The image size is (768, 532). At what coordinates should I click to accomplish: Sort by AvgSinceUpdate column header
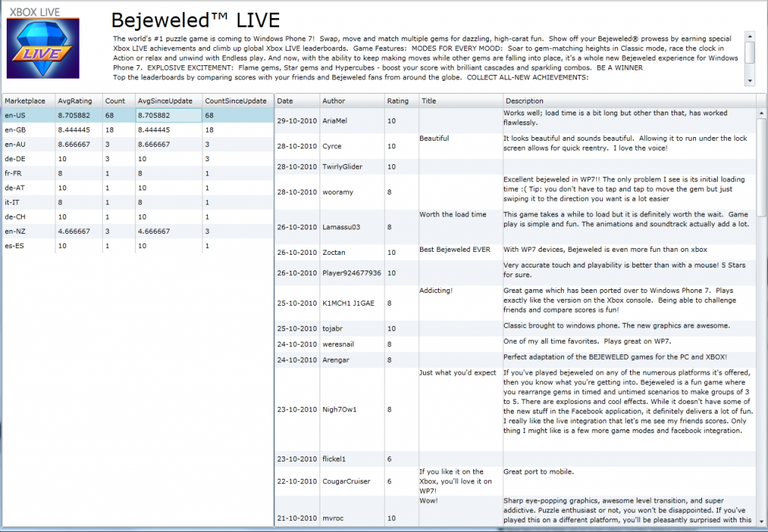169,101
